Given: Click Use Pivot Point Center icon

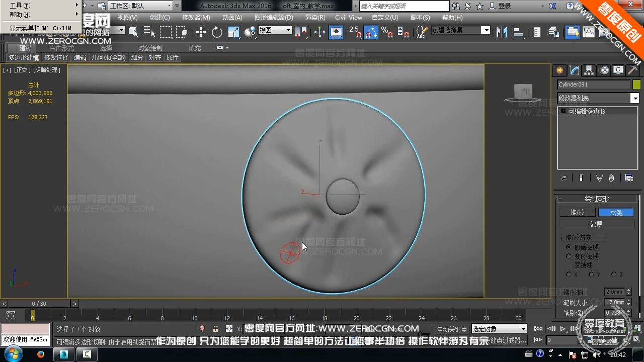Looking at the screenshot, I should click(x=301, y=32).
